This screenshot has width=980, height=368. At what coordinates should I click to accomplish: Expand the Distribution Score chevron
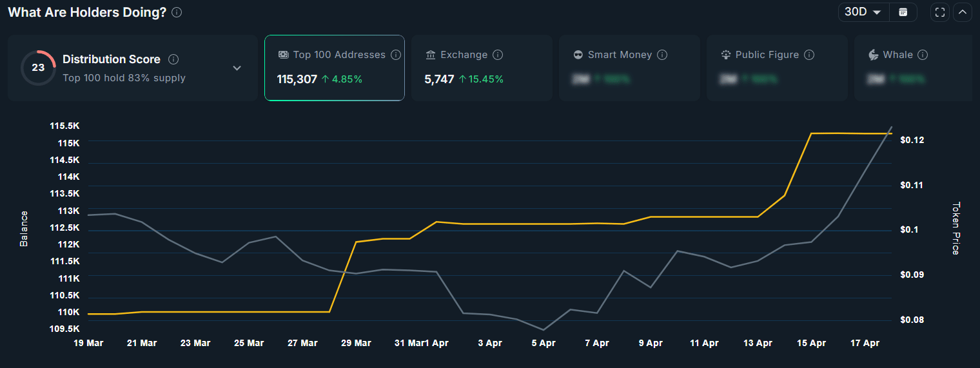(237, 68)
